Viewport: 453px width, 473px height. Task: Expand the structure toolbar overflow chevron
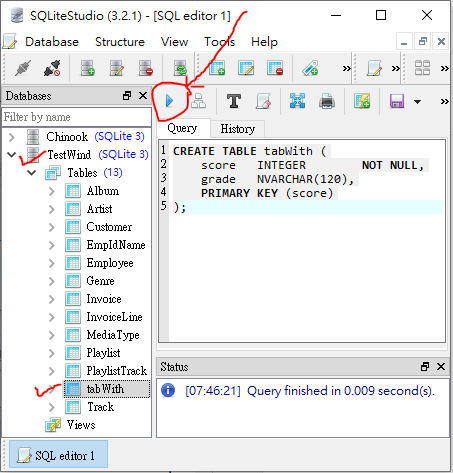click(x=347, y=69)
